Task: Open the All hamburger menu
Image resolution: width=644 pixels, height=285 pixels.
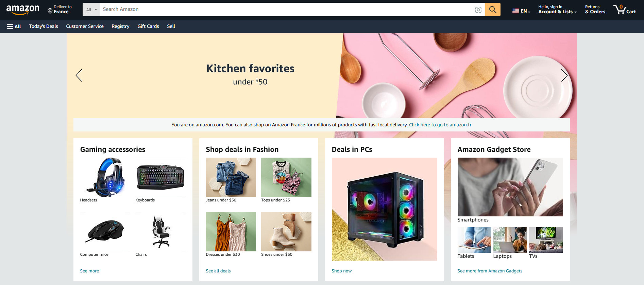Action: (x=14, y=26)
